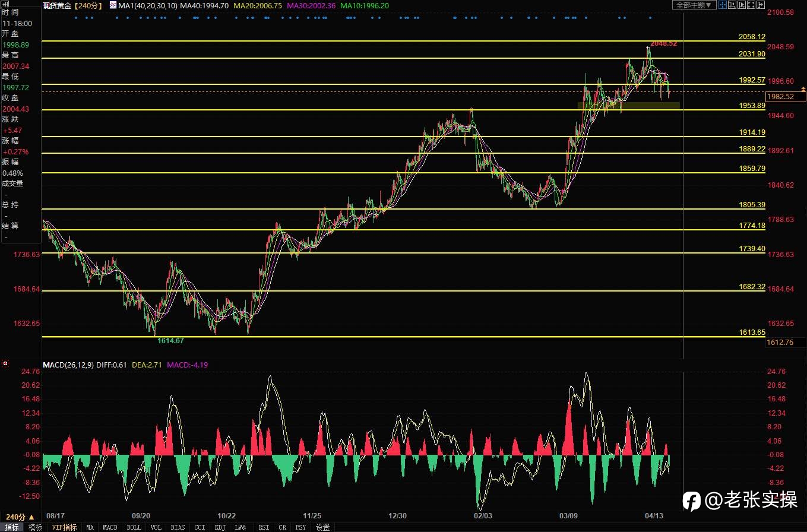Click the 02/03 date on time axis
Screen dimensions: 807x532
(x=483, y=515)
